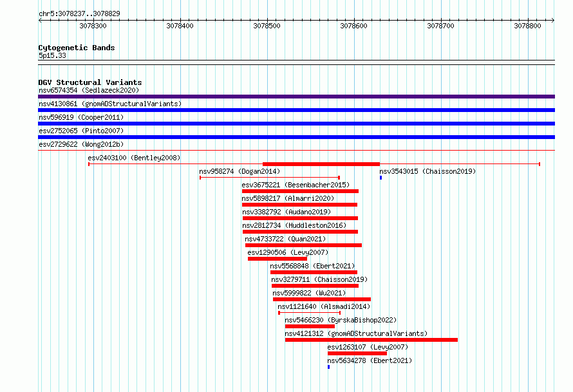This screenshot has width=573, height=392.
Task: Open the nsv4121312 (gnomADStructuralVariants) label
Action: click(356, 333)
